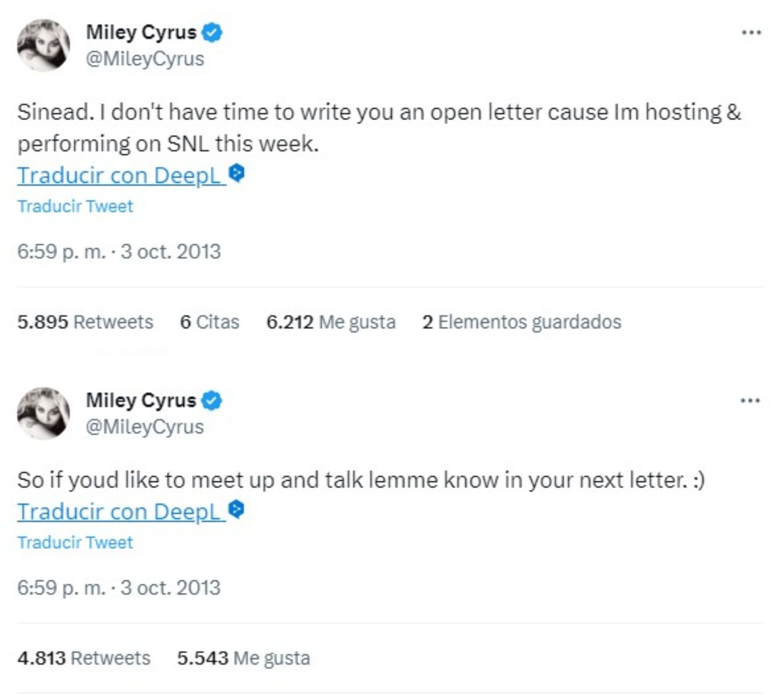Open the first tweet's three-dot more menu
The height and width of the screenshot is (695, 784).
[751, 32]
